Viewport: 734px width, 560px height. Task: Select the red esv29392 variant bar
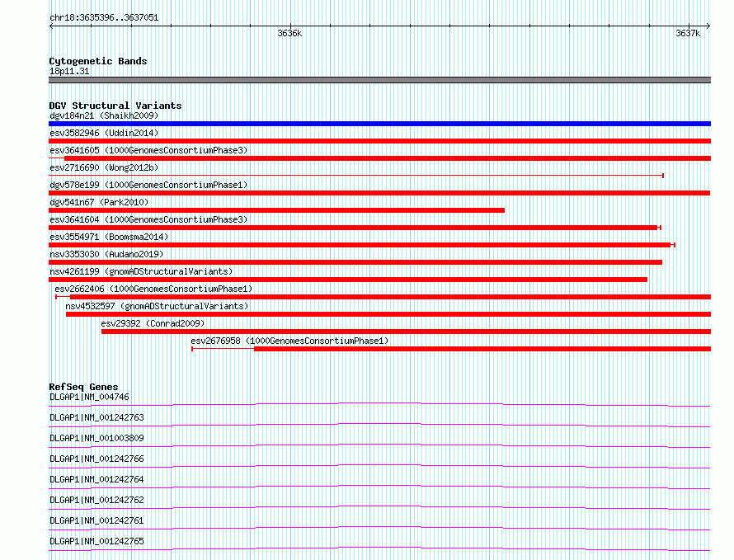[x=407, y=332]
